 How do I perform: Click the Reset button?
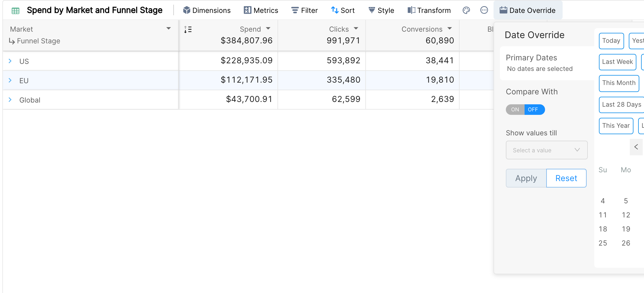566,178
